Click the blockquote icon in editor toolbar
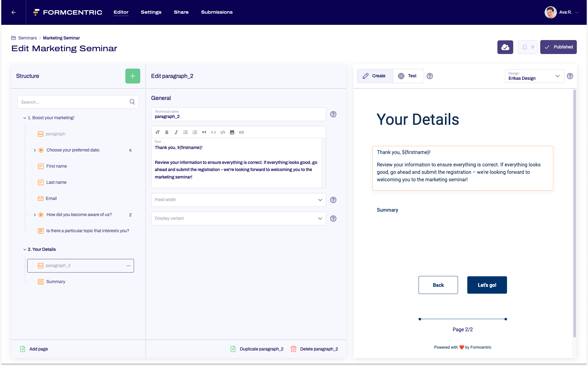Screen dimensions: 588x366 point(204,132)
